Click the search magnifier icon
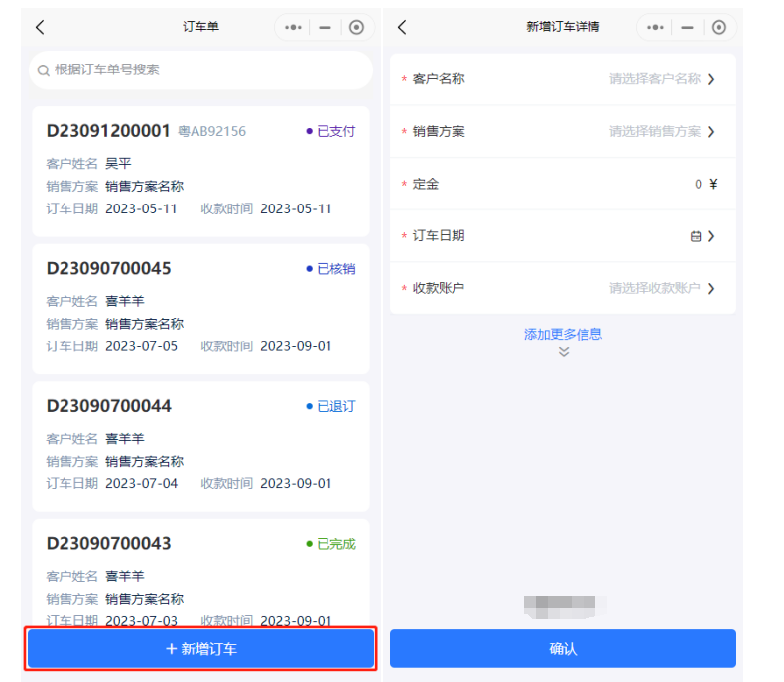 (x=43, y=70)
